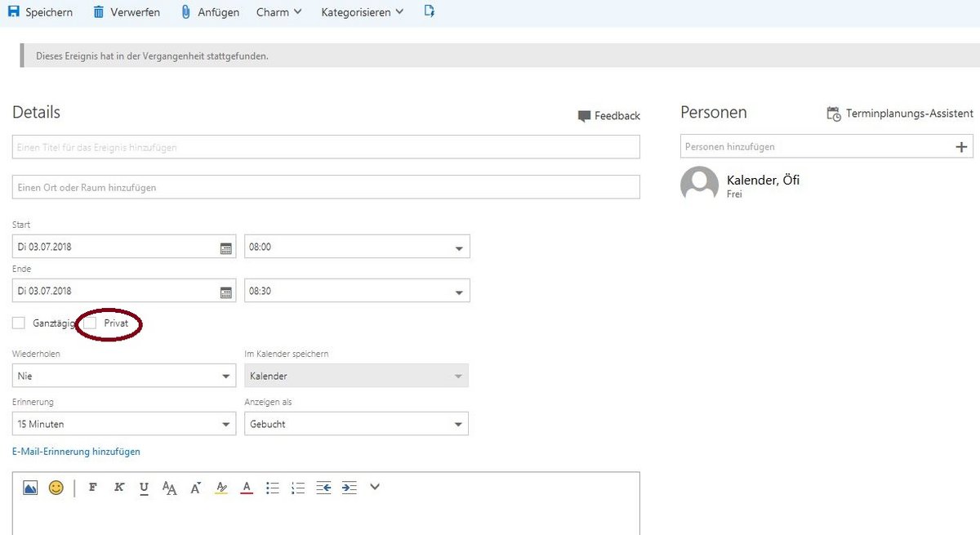Viewport: 980px width, 535px height.
Task: Toggle italic (K) text formatting
Action: [x=118, y=488]
